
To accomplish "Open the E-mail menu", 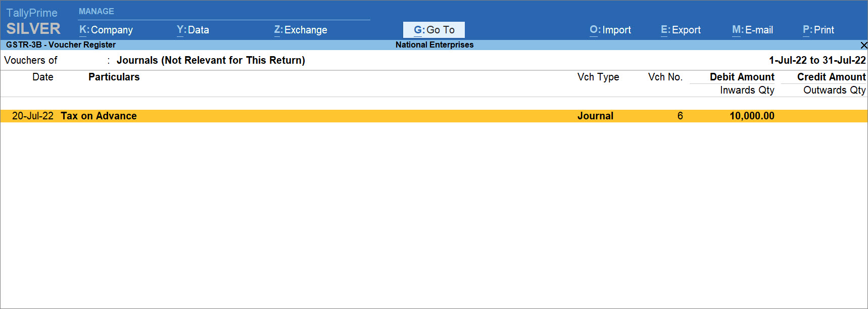I will pyautogui.click(x=753, y=30).
